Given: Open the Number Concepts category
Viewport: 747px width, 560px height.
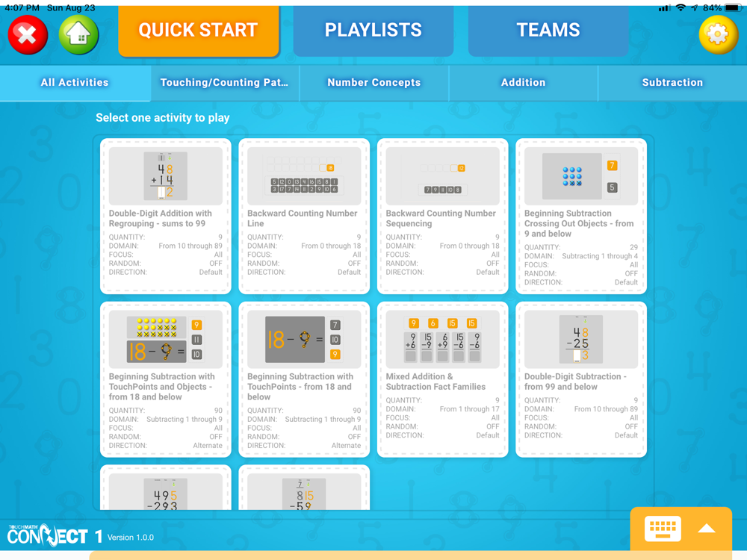Looking at the screenshot, I should pos(374,82).
